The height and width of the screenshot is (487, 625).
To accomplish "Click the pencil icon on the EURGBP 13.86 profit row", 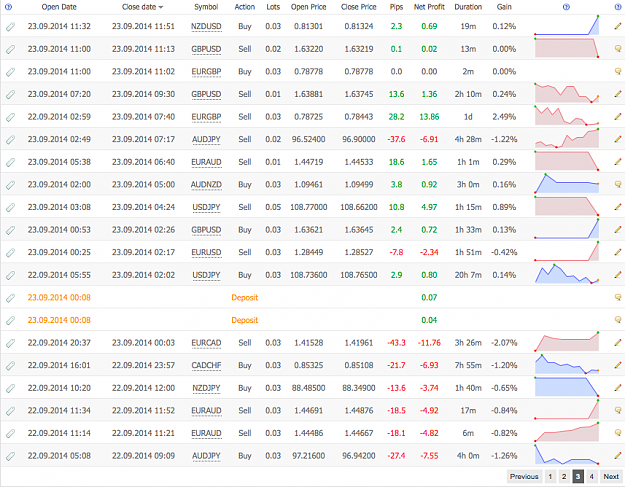I will (x=618, y=117).
